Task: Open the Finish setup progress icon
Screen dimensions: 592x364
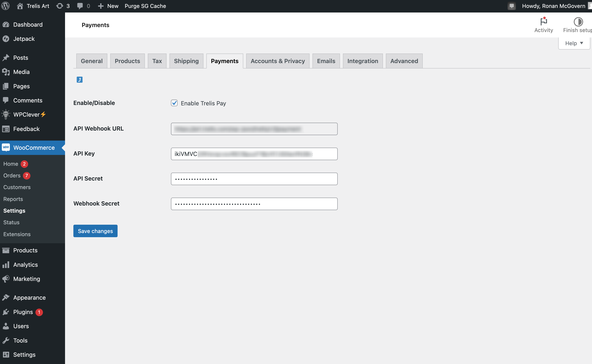Action: pos(578,25)
